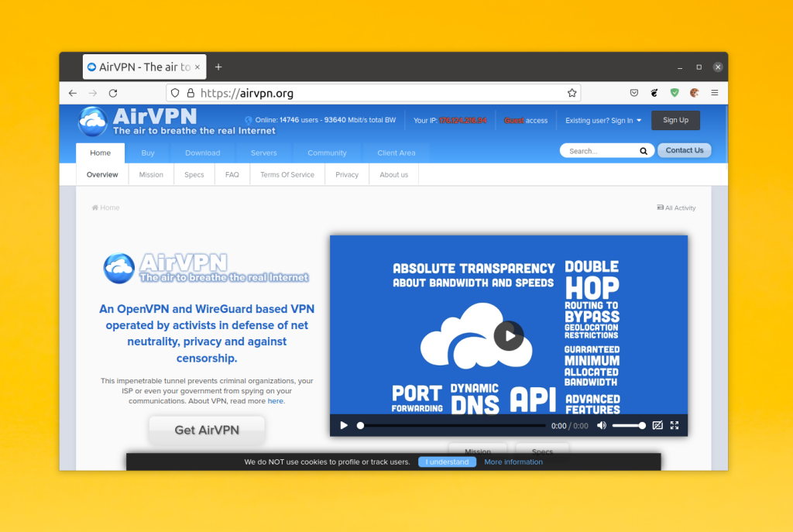Bookmark this page with the star icon
This screenshot has width=793, height=532.
(x=572, y=93)
